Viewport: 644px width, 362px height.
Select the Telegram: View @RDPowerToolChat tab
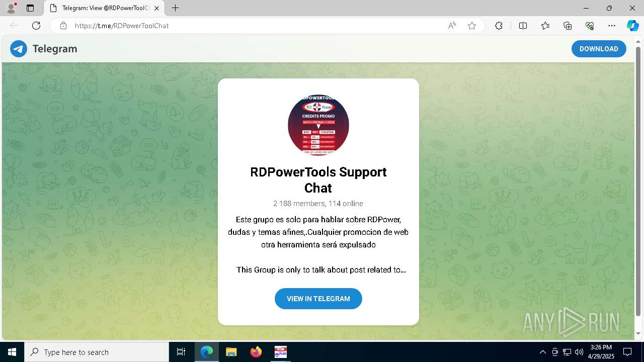point(104,8)
